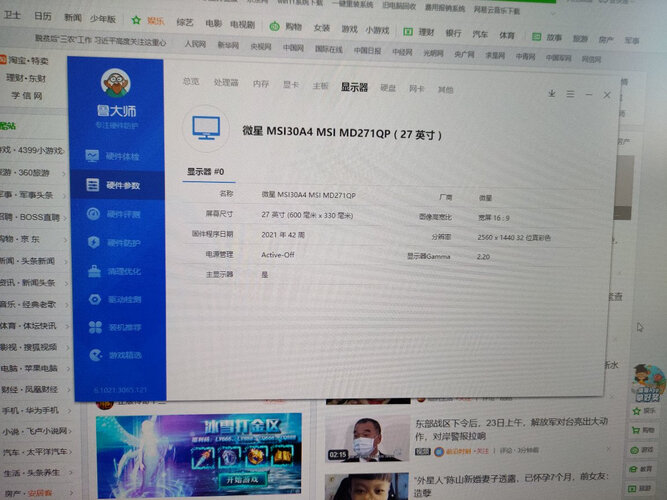Screen dimensions: 667x500
Task: Click the blue monitor icon
Action: 206,128
